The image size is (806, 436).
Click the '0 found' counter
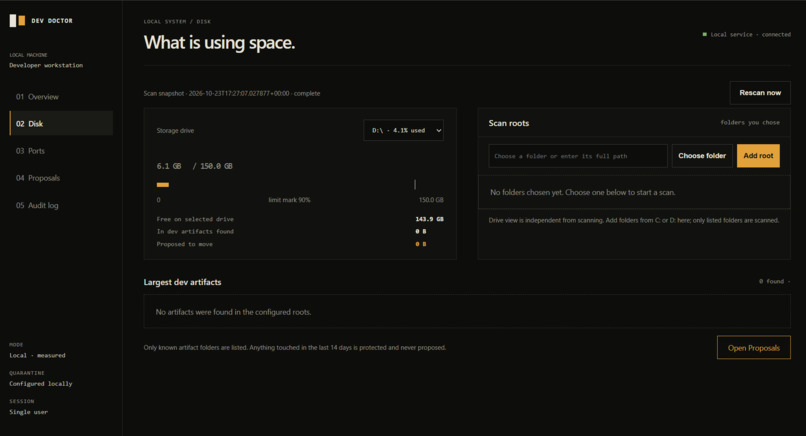(772, 281)
